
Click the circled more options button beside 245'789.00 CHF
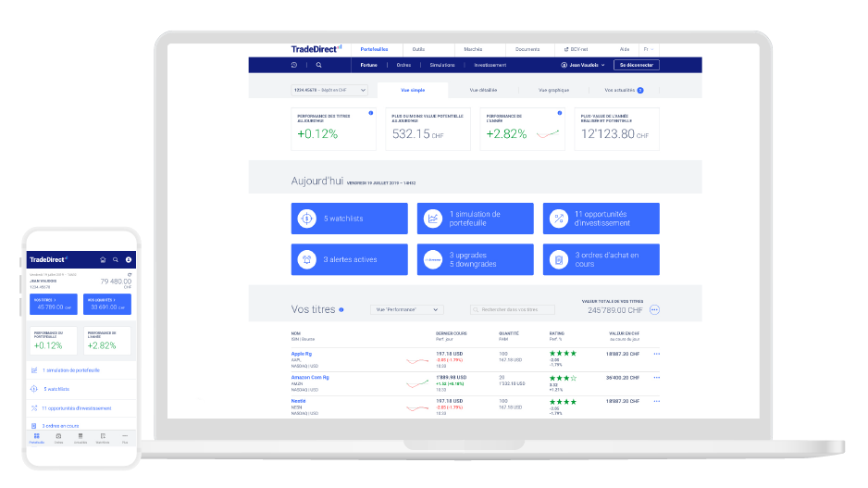pos(654,310)
